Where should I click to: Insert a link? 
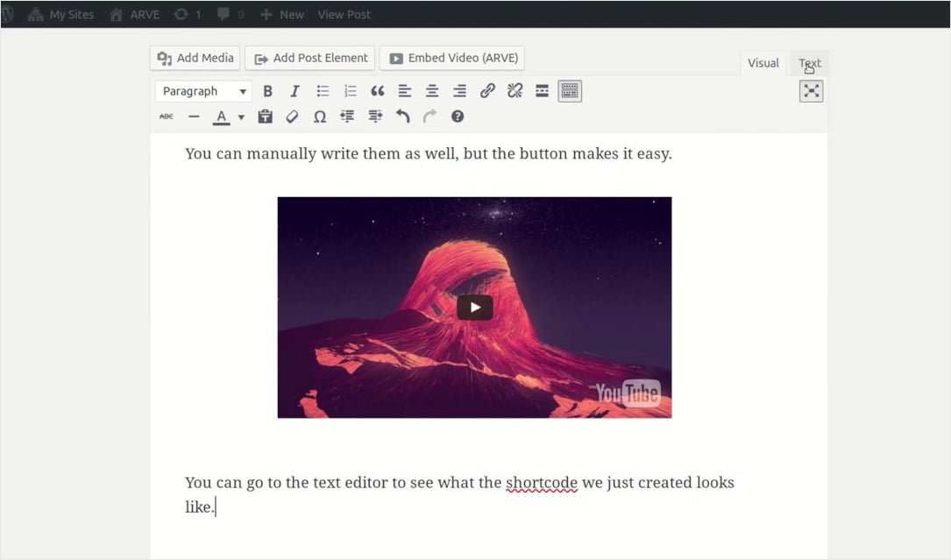click(487, 90)
